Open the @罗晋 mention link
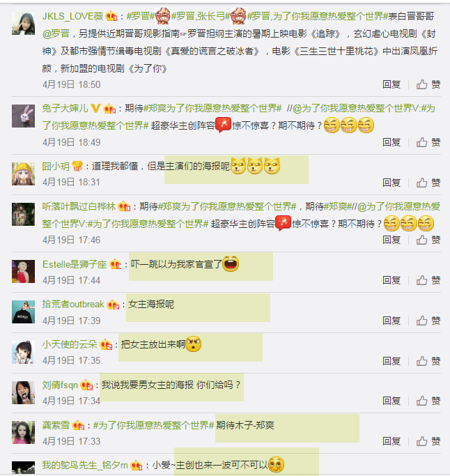Screen dimensions: 450x476 click(x=56, y=33)
